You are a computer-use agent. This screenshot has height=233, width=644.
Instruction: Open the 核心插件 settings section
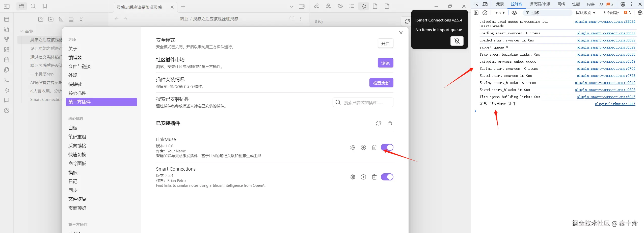pos(101,93)
